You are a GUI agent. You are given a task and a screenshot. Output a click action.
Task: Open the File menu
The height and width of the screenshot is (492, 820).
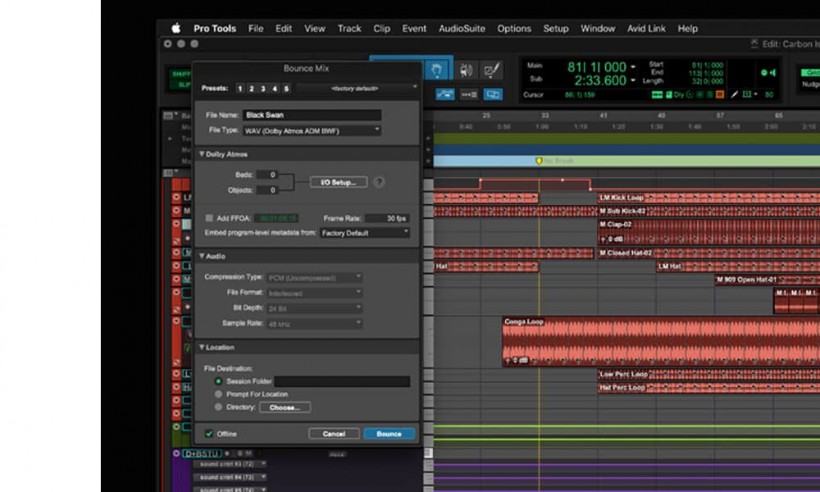coord(256,28)
